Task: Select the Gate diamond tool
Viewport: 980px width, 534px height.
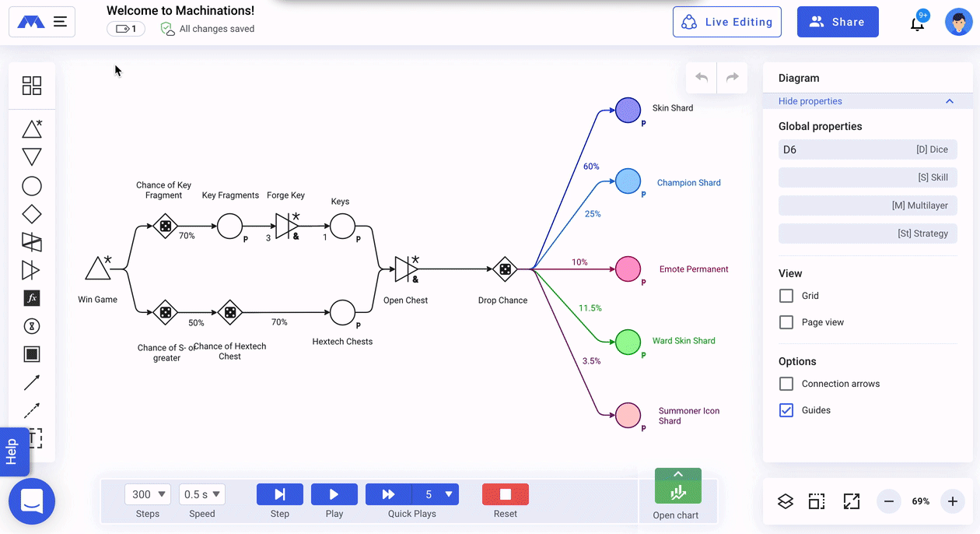Action: [x=32, y=214]
